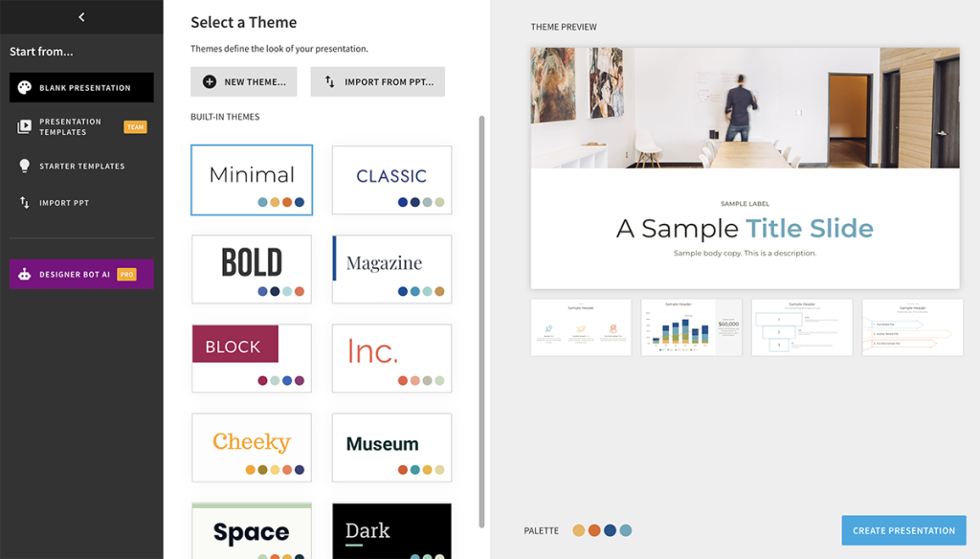Select the Cheeky theme
The image size is (980, 559).
tap(251, 447)
